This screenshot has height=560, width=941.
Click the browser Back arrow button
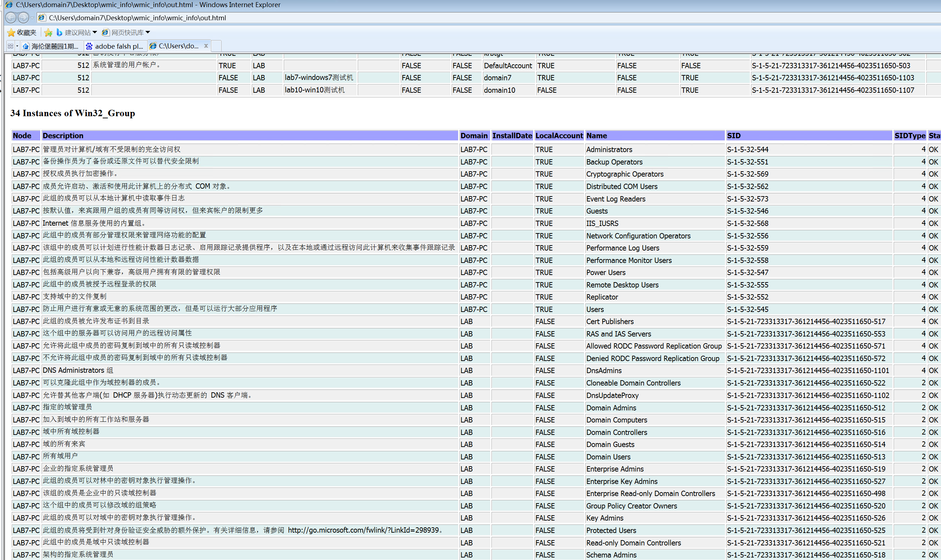11,17
